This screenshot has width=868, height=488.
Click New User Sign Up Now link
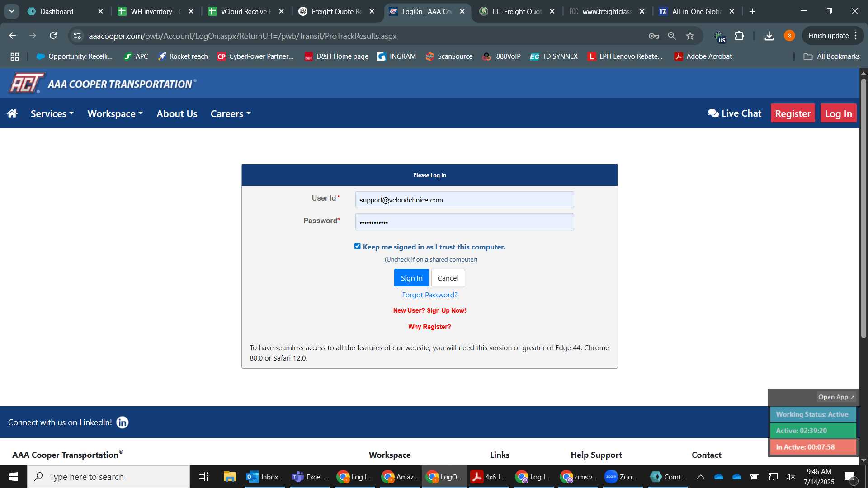[x=429, y=310]
